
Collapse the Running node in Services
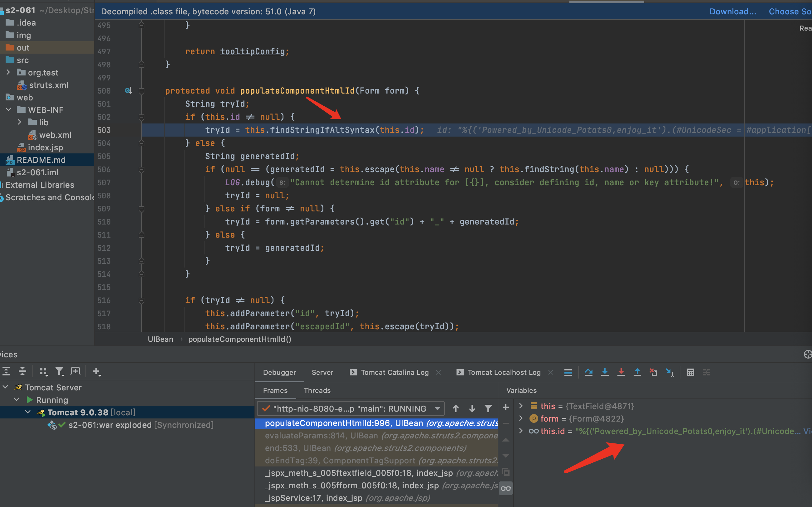point(17,400)
